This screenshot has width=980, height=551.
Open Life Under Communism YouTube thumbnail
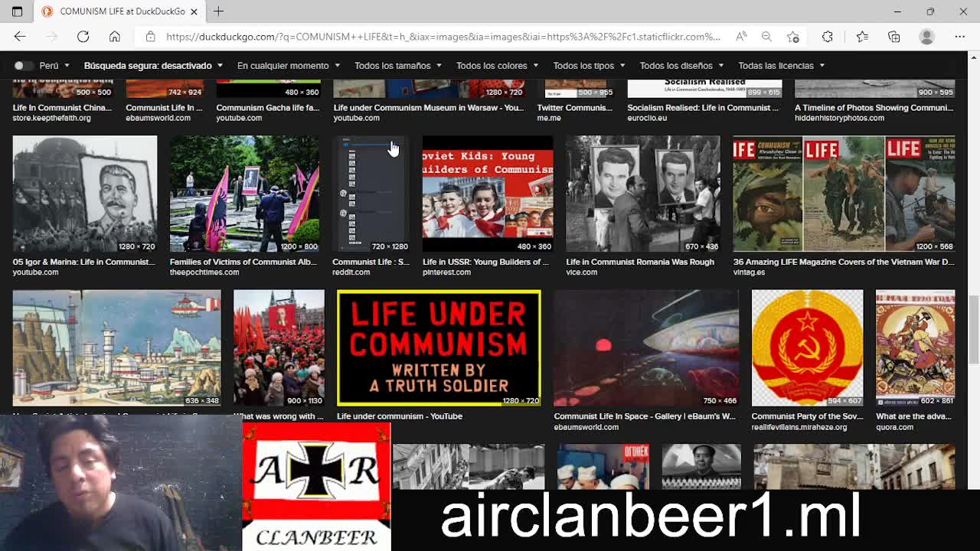pyautogui.click(x=439, y=347)
